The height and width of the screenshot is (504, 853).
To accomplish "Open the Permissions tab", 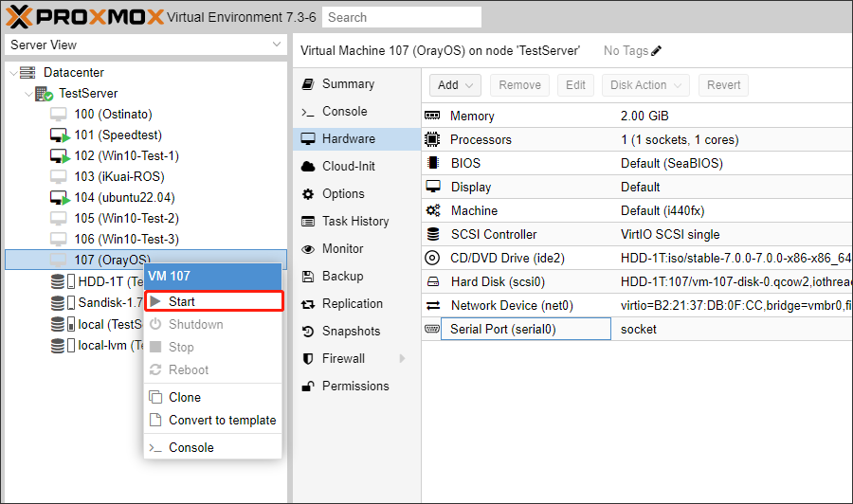I will point(357,386).
